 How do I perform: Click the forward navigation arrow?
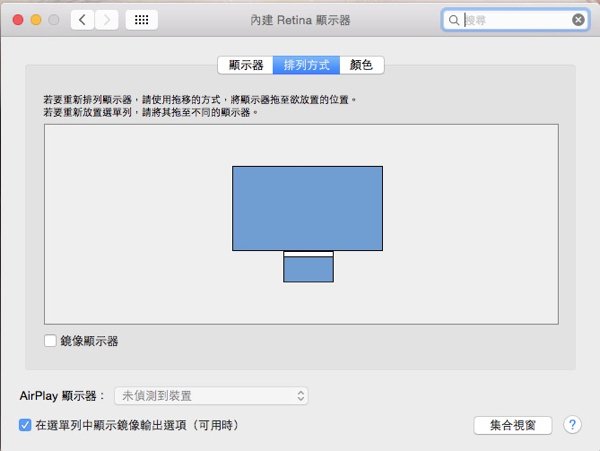[x=107, y=20]
